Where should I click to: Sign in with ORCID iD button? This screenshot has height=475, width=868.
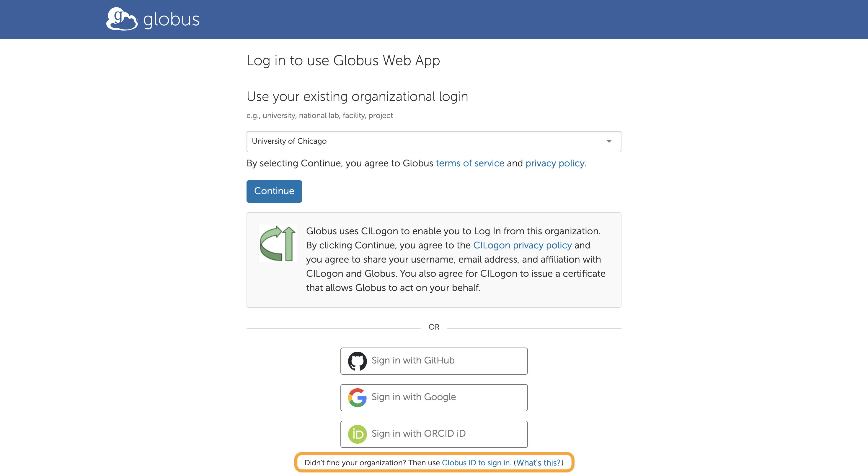pos(434,434)
